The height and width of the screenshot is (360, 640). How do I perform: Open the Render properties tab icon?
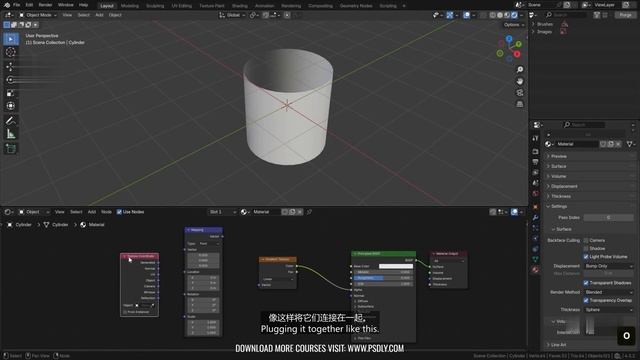536,151
